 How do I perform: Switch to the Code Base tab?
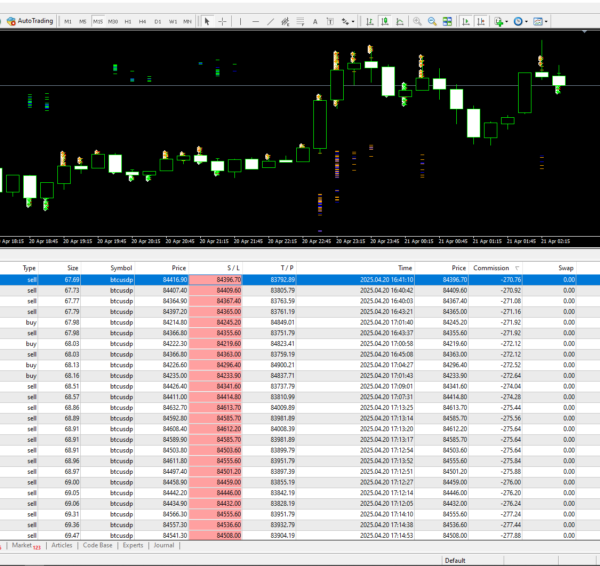click(x=97, y=546)
